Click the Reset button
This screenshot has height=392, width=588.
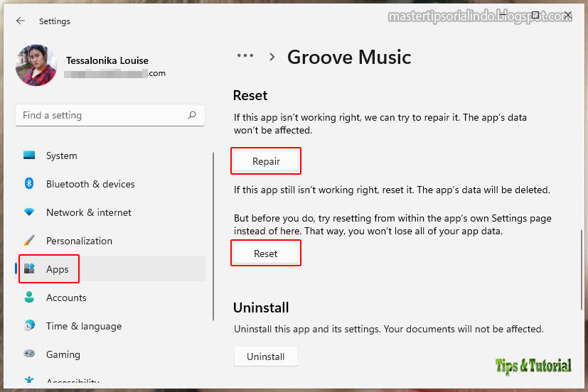coord(266,254)
